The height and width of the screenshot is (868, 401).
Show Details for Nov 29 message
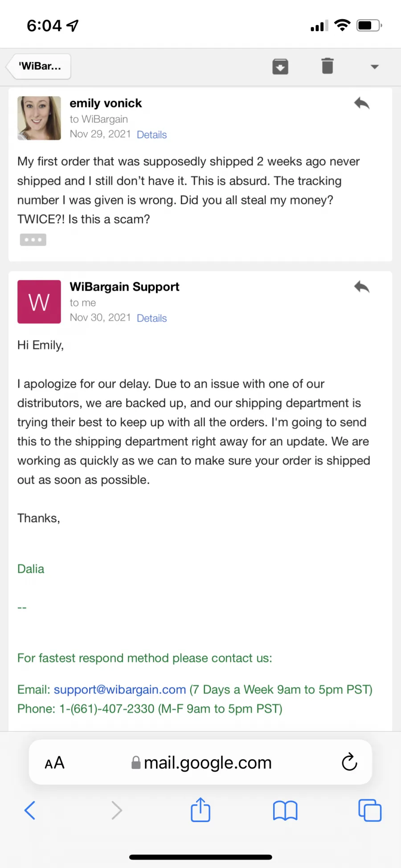coord(152,135)
